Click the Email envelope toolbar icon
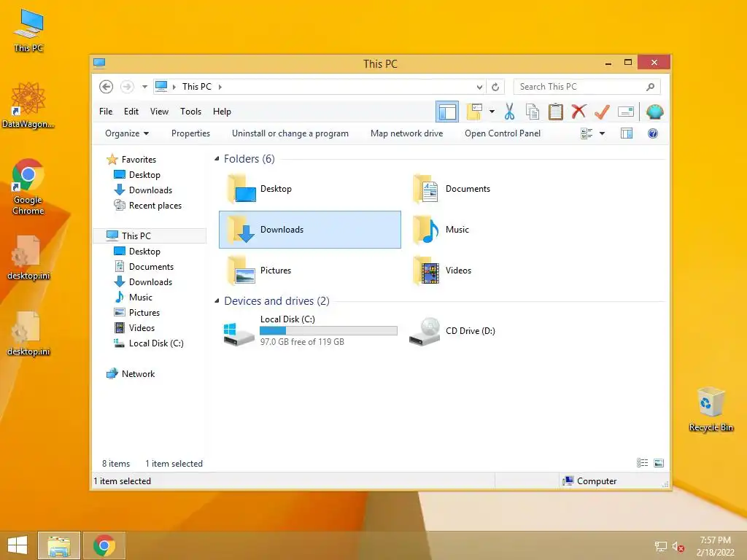 pos(625,112)
